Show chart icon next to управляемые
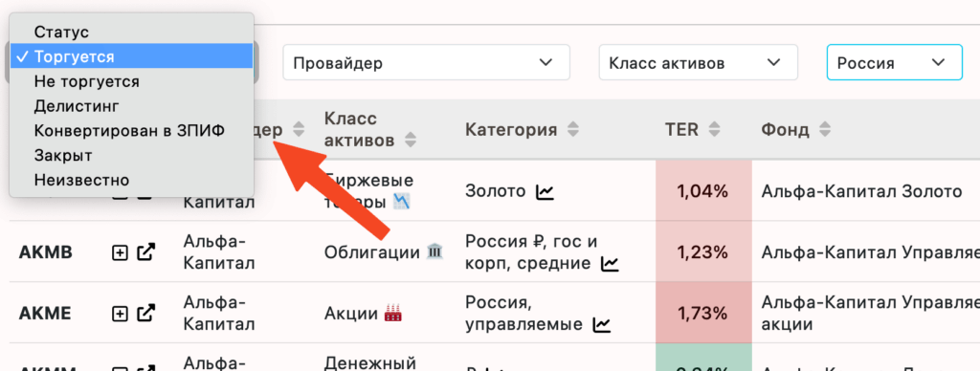The image size is (980, 371). pos(601,325)
